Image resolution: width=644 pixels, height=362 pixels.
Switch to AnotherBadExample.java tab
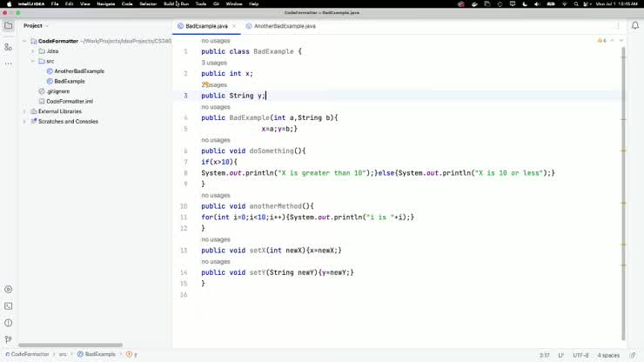pyautogui.click(x=280, y=26)
